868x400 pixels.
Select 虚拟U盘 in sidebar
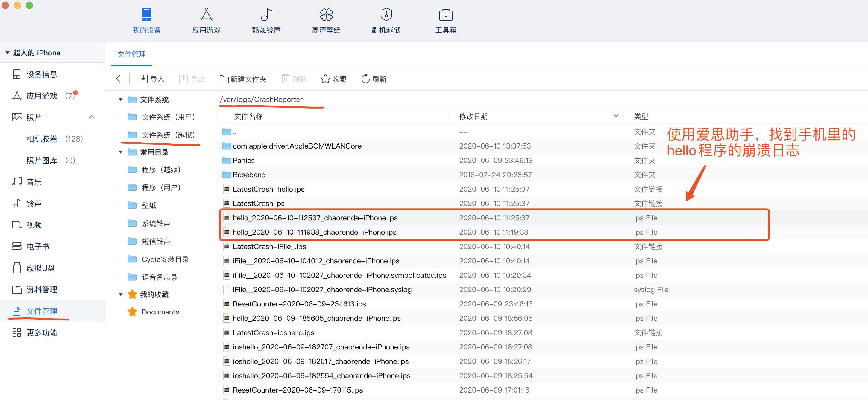(x=53, y=268)
